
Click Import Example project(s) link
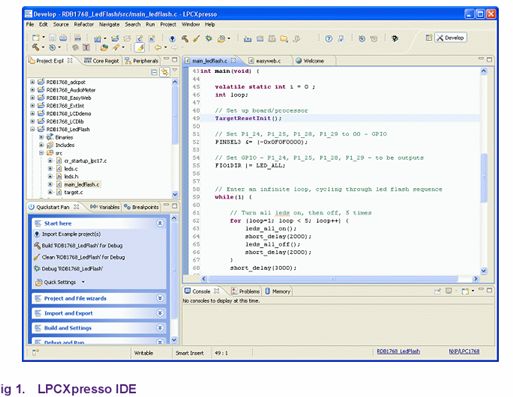pyautogui.click(x=71, y=234)
